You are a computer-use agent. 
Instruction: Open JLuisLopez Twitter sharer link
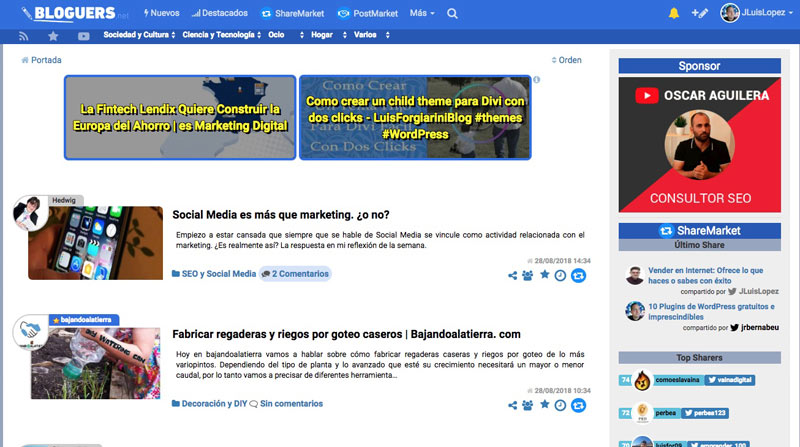[753, 291]
